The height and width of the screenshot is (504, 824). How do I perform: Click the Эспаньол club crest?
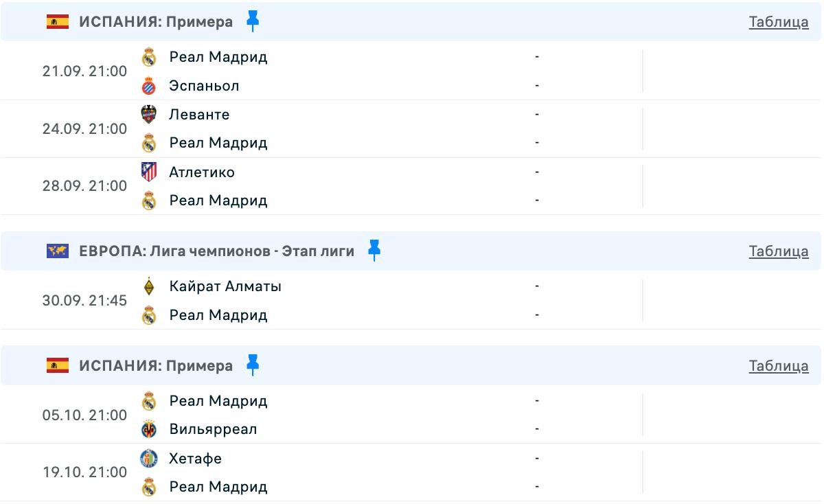click(x=149, y=86)
